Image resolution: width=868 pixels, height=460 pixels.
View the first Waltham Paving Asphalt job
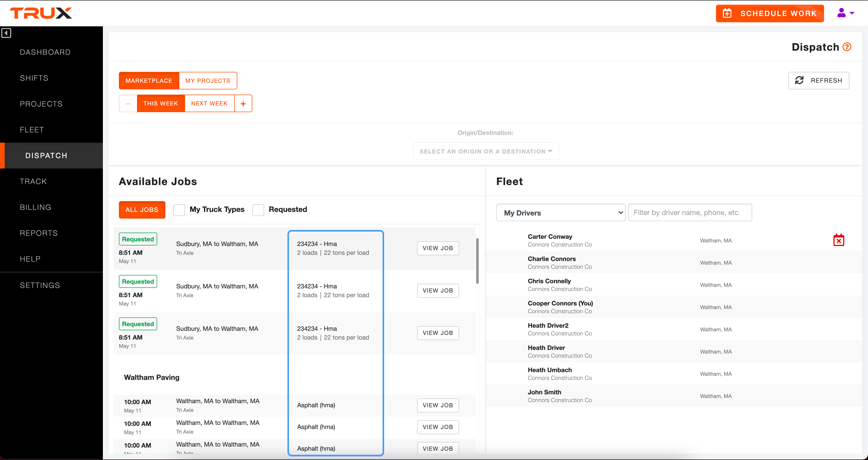tap(438, 405)
